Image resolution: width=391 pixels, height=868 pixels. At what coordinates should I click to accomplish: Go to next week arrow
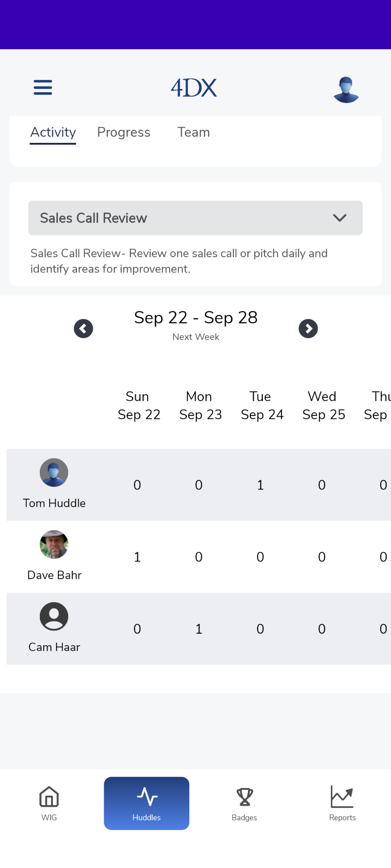[x=308, y=329]
